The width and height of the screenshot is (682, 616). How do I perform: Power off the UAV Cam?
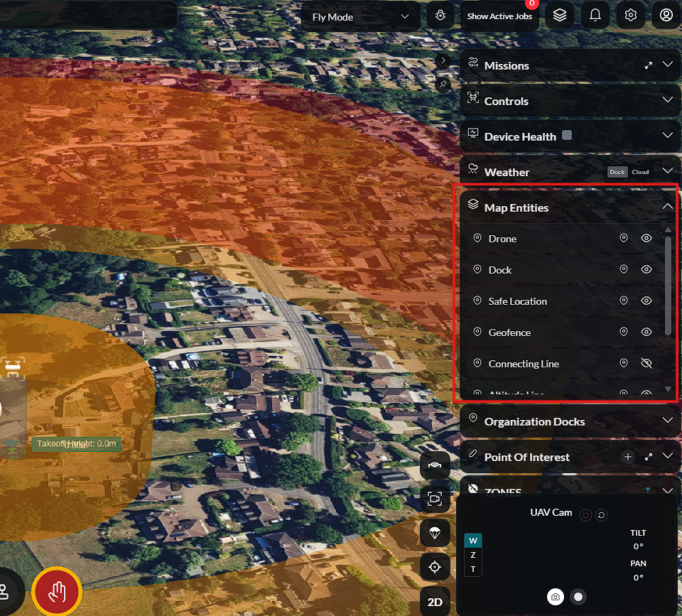(x=585, y=515)
